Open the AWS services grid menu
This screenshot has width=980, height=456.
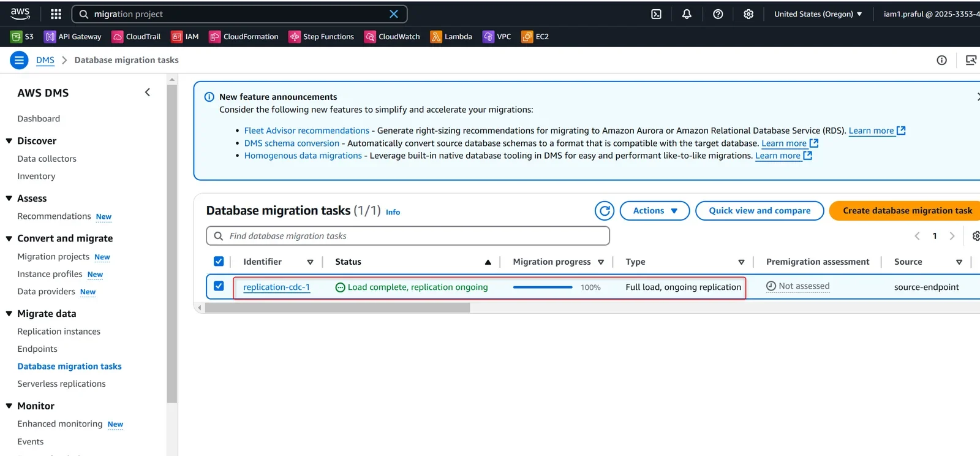[x=56, y=14]
